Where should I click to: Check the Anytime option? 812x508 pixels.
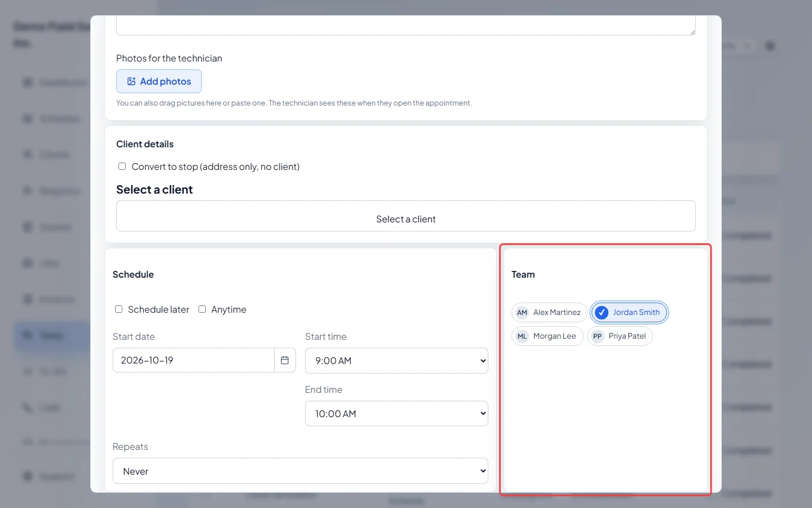click(x=202, y=309)
